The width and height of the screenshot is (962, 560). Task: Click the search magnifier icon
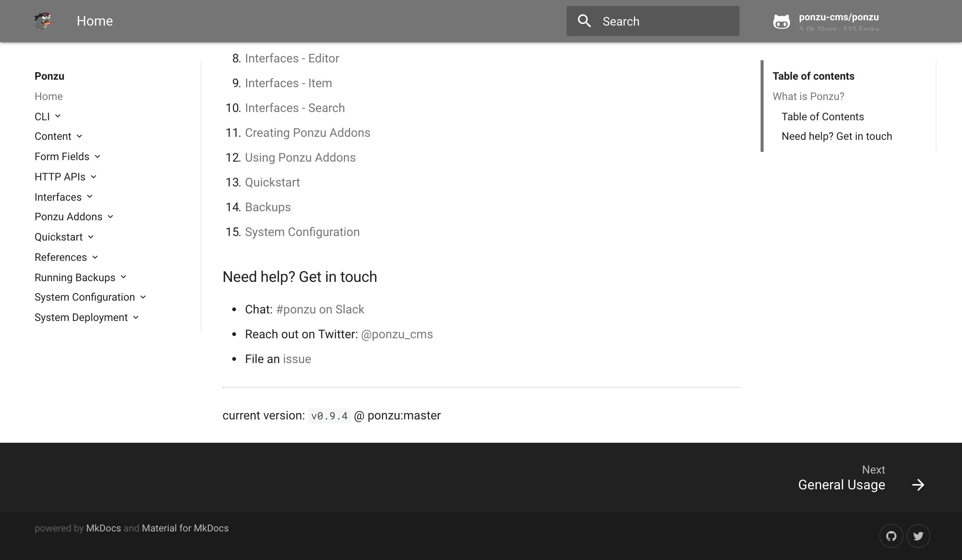pos(584,21)
